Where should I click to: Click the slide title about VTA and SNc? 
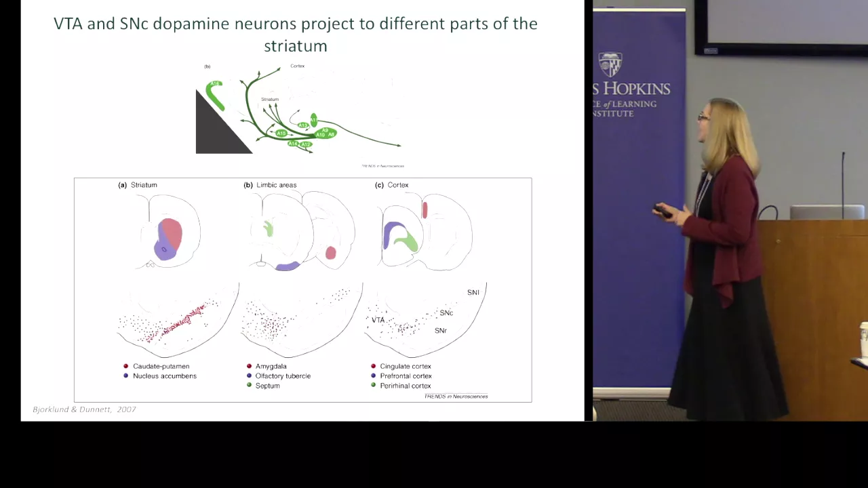point(296,35)
